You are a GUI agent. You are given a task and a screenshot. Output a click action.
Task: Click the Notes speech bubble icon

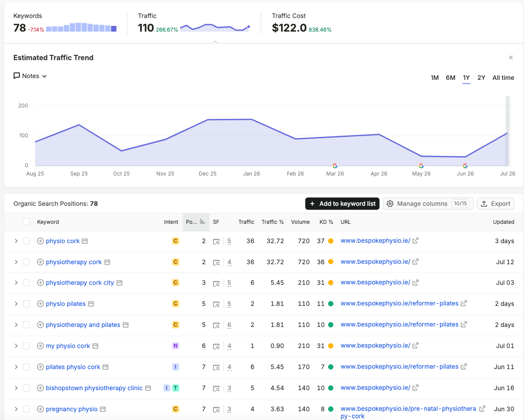pos(16,76)
